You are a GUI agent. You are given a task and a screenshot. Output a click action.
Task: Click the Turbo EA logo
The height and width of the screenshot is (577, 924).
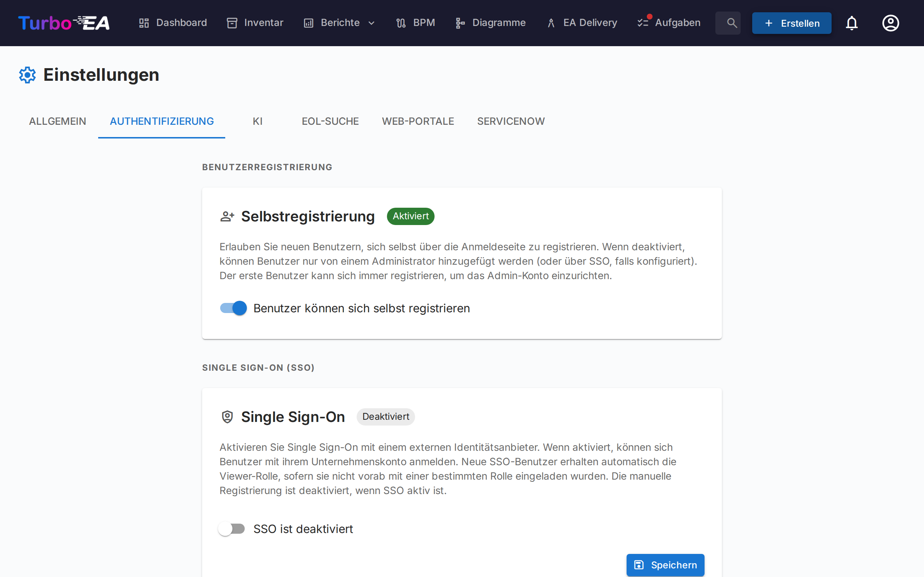(64, 23)
